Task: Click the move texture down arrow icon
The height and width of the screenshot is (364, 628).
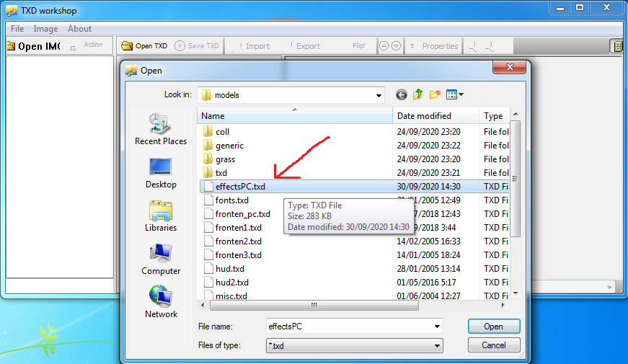Action: point(396,46)
